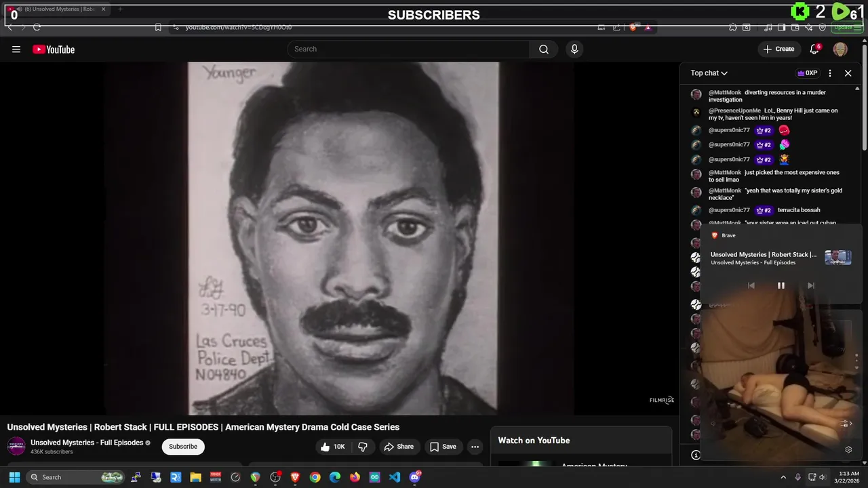Skip to next track in media popup
Image resolution: width=868 pixels, height=488 pixels.
click(x=810, y=285)
